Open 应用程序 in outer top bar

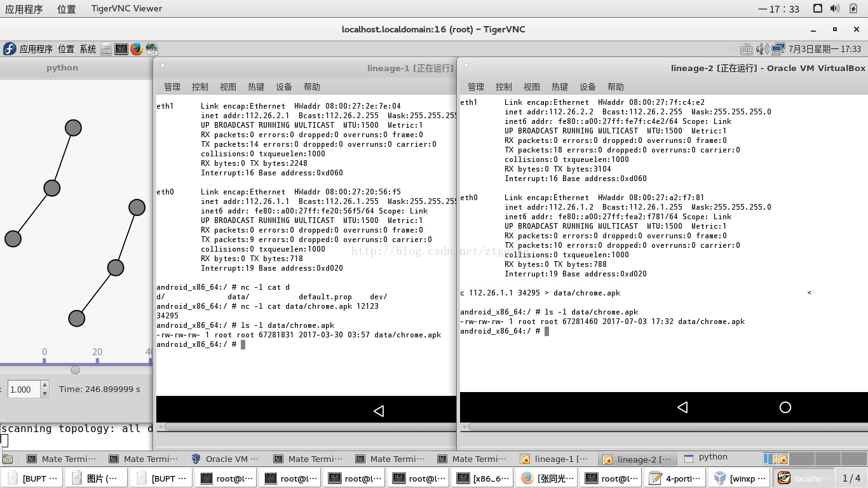tap(24, 9)
